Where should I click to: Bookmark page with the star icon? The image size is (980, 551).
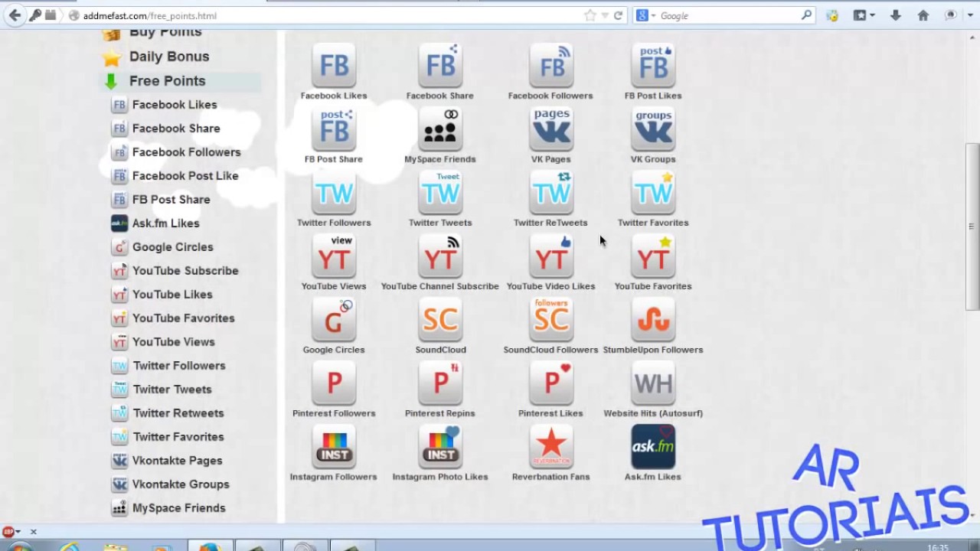pos(590,15)
